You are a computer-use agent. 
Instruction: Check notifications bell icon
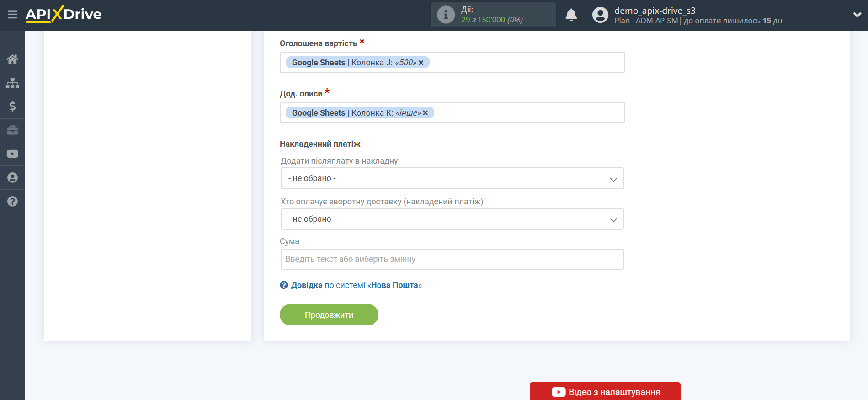[571, 15]
